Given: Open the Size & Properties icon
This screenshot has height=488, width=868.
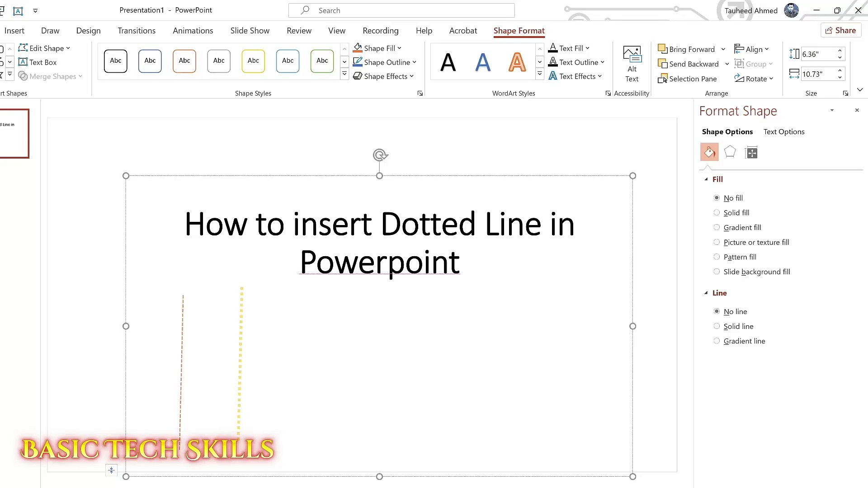Looking at the screenshot, I should [751, 153].
